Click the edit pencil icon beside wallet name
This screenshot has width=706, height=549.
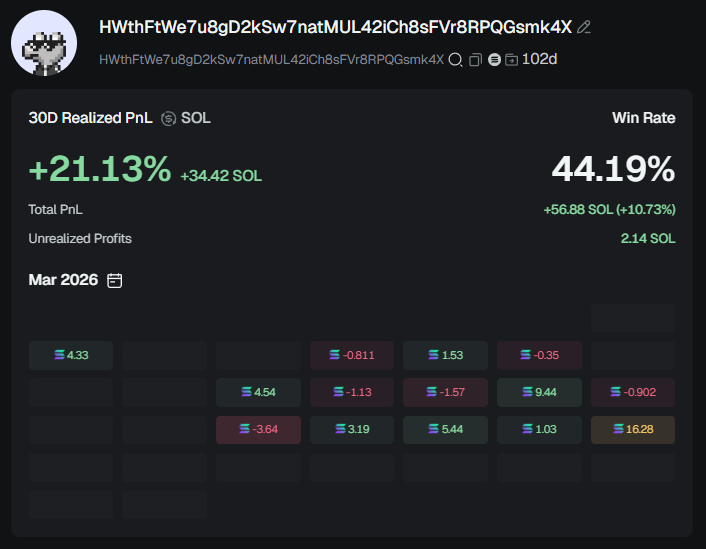(x=584, y=27)
